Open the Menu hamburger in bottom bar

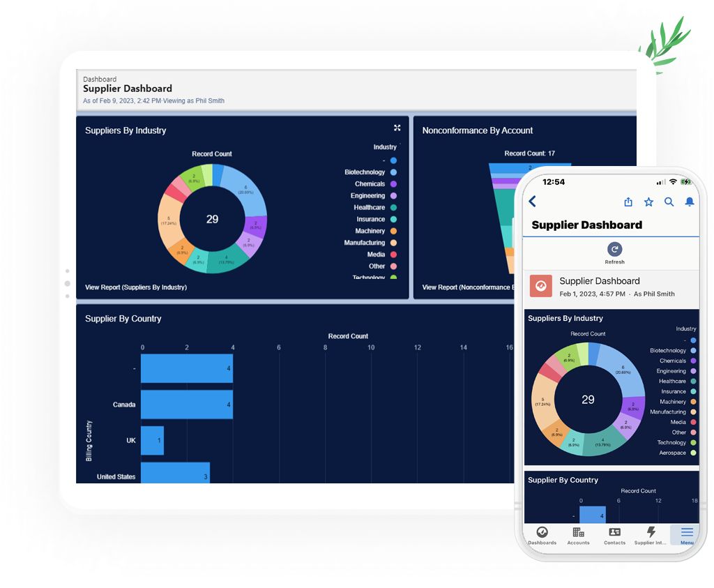(687, 535)
